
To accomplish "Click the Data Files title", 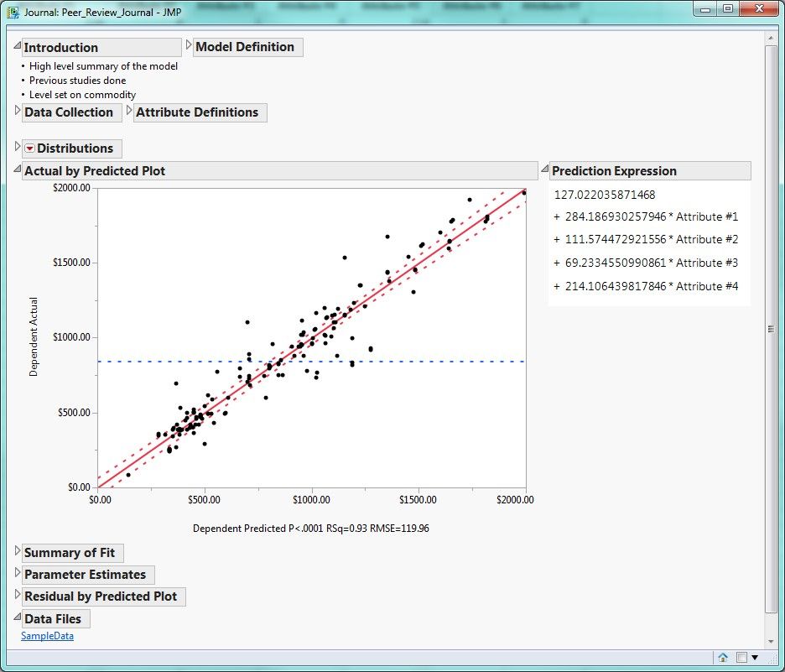I will [53, 619].
